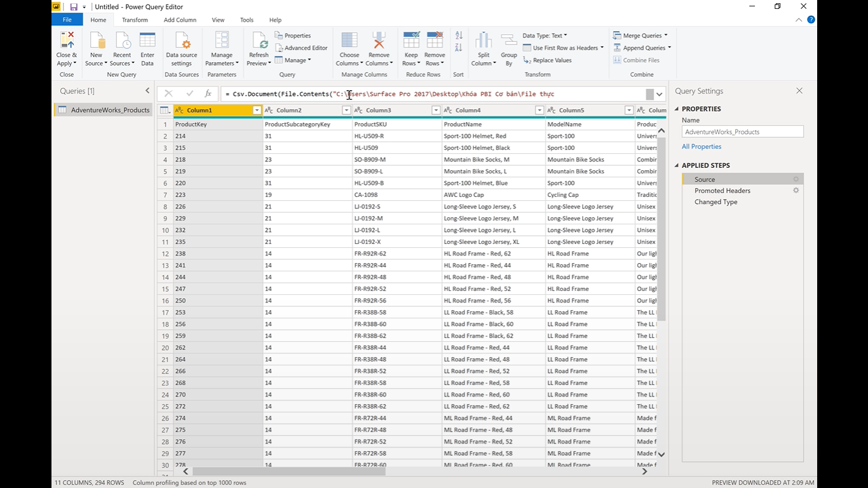868x488 pixels.
Task: Click the Keep Rows icon
Action: pos(411,41)
